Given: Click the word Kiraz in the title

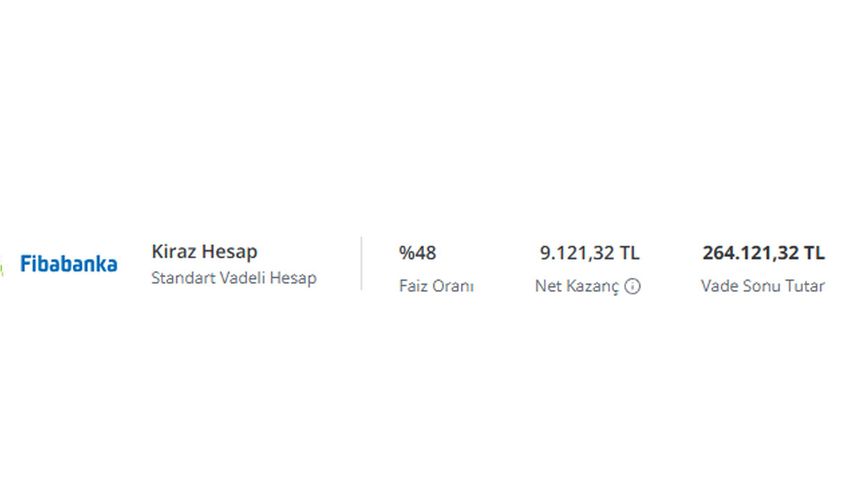Looking at the screenshot, I should [x=173, y=252].
